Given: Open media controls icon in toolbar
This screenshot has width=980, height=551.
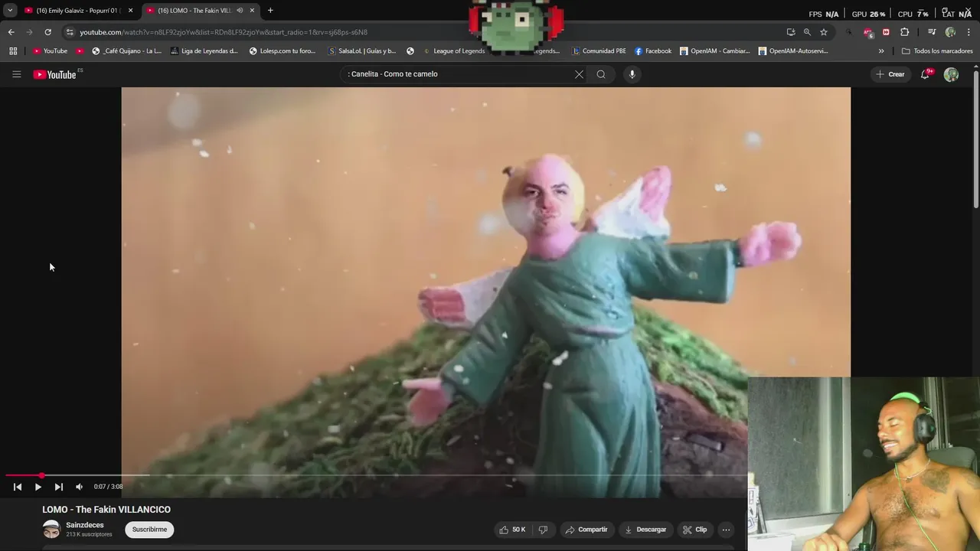Looking at the screenshot, I should click(932, 32).
